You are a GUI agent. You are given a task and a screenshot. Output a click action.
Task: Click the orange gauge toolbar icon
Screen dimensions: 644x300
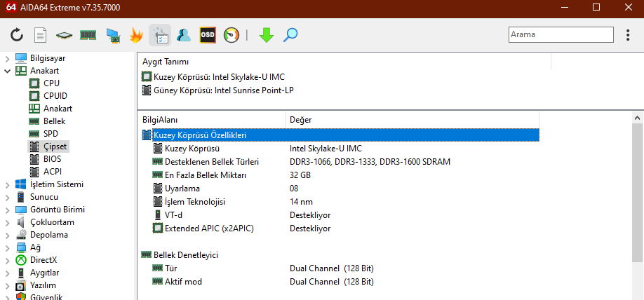[x=232, y=35]
